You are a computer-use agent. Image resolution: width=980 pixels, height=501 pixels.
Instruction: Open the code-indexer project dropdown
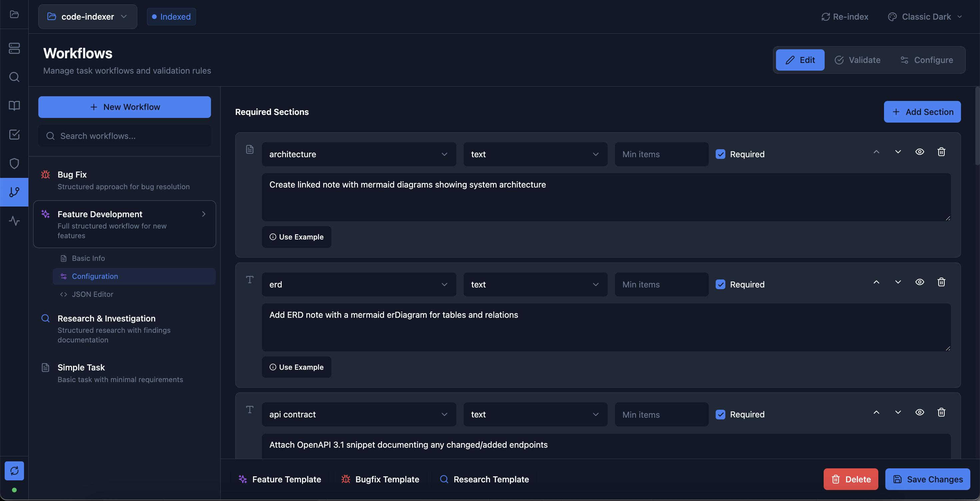click(x=87, y=17)
